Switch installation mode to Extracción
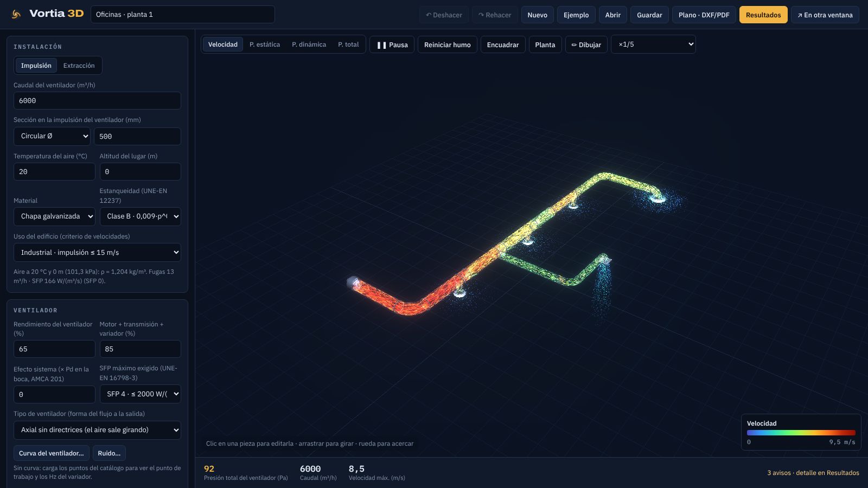 (79, 66)
